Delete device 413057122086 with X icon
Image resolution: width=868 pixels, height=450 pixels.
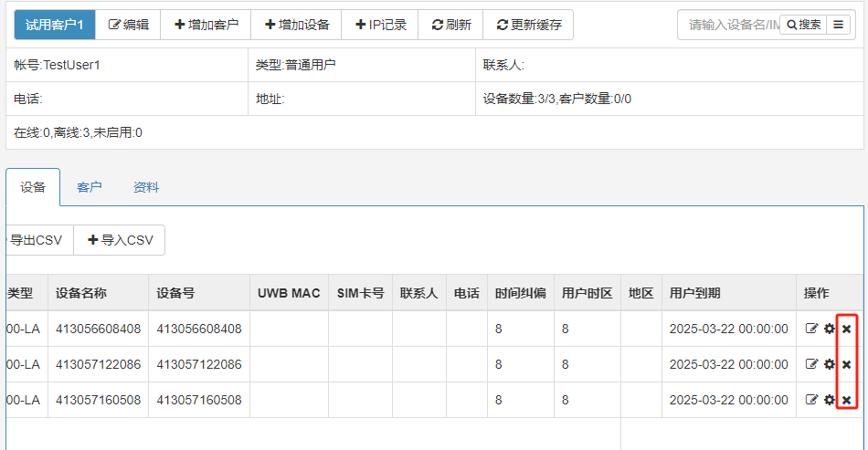click(x=846, y=364)
